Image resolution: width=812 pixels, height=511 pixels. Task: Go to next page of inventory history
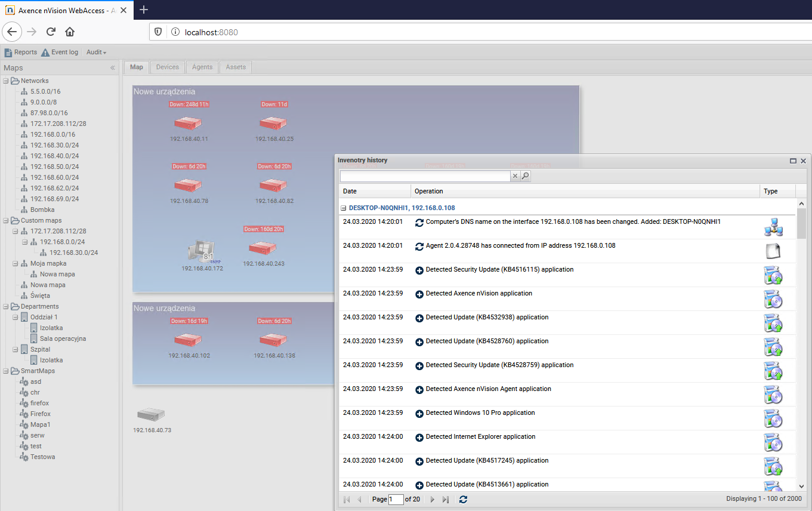(433, 499)
